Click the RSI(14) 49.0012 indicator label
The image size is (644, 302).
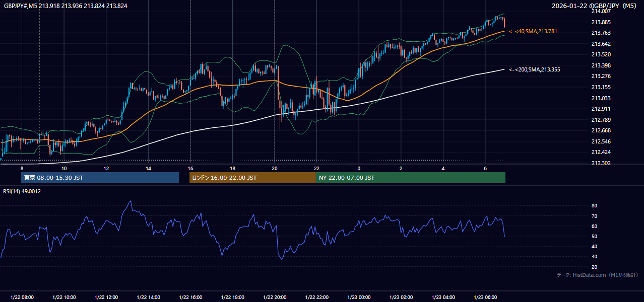(22, 191)
